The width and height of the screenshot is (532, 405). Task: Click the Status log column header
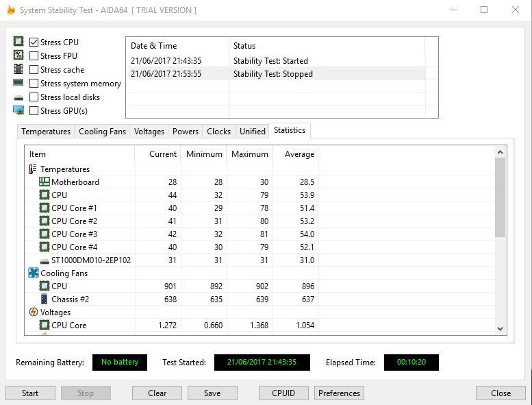click(327, 45)
